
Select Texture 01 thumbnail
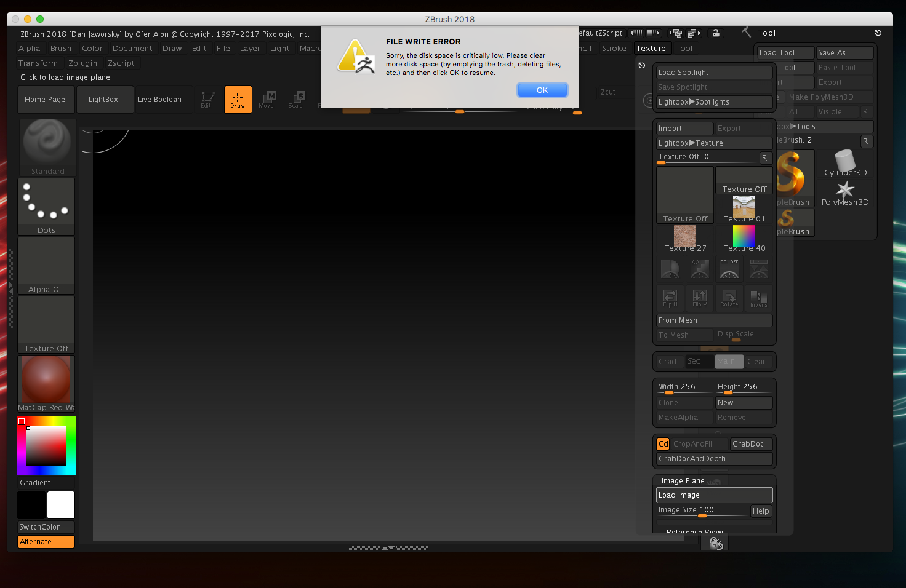tap(744, 210)
